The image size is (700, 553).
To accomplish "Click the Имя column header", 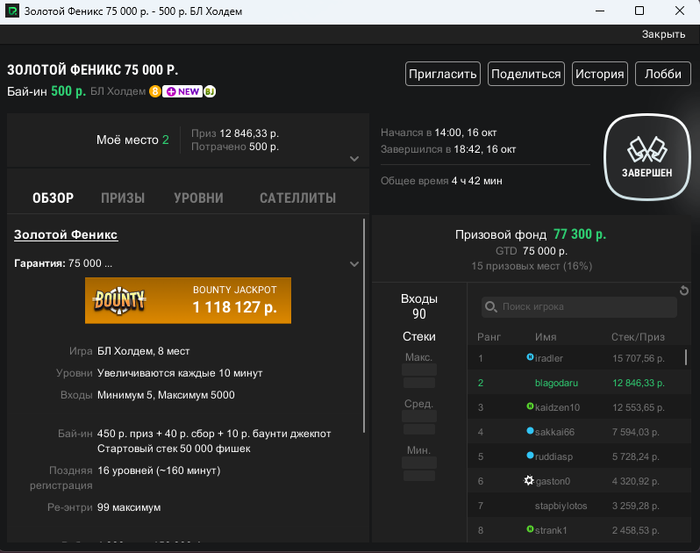I will click(546, 337).
